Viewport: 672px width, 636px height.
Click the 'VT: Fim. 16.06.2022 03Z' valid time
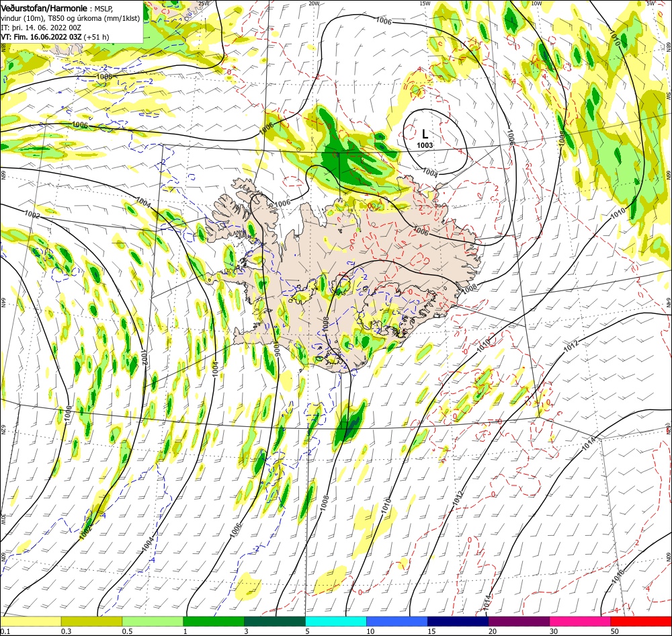click(41, 37)
